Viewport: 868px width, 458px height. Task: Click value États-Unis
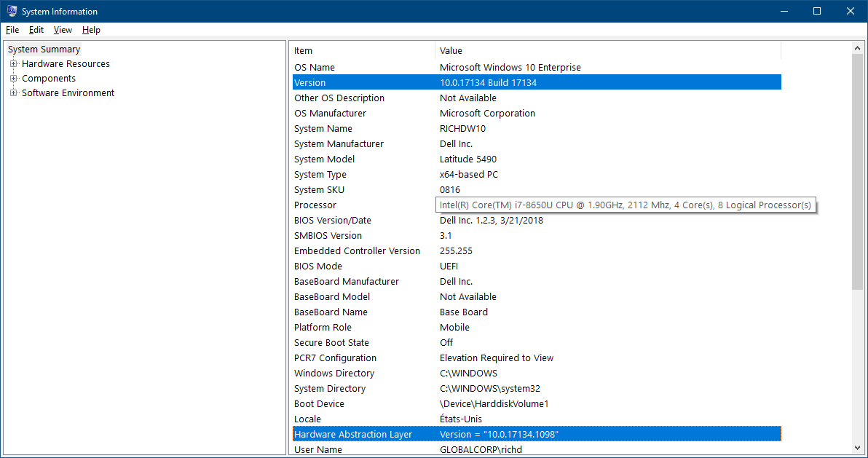461,419
